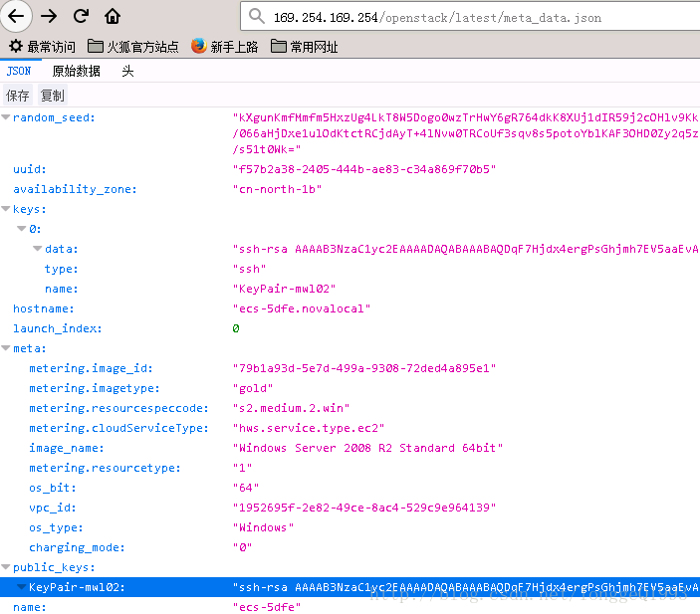Viewport: 700px width, 614px height.
Task: Select the os_type row
Action: [x=350, y=527]
